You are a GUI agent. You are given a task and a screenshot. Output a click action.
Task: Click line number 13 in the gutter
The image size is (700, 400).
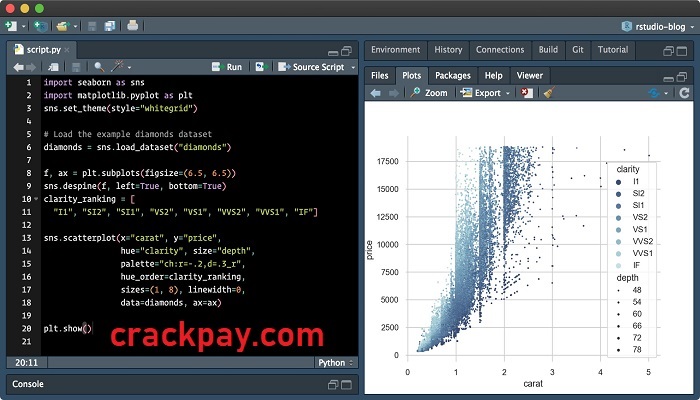pyautogui.click(x=26, y=238)
